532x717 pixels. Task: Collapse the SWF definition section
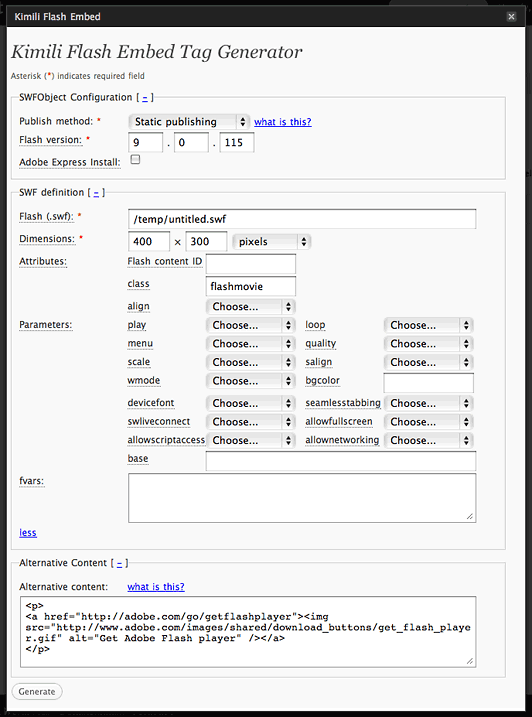[96, 193]
